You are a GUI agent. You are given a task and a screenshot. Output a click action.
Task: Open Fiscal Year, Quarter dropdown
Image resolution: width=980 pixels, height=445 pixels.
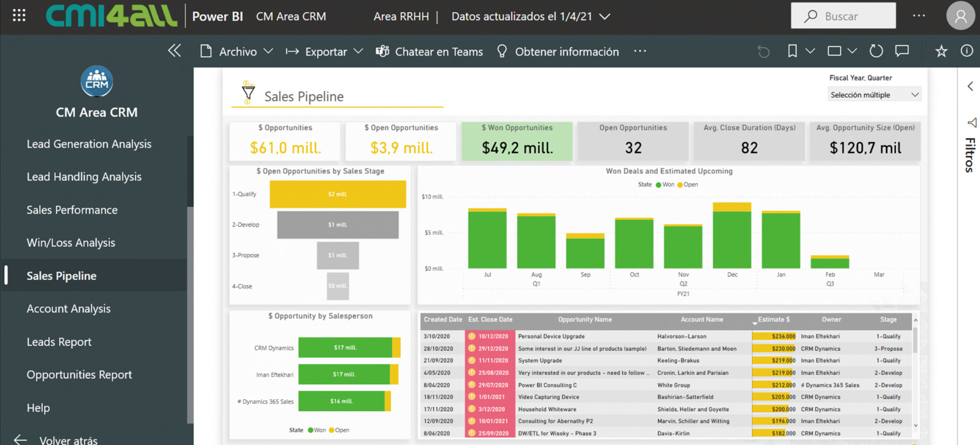(874, 95)
